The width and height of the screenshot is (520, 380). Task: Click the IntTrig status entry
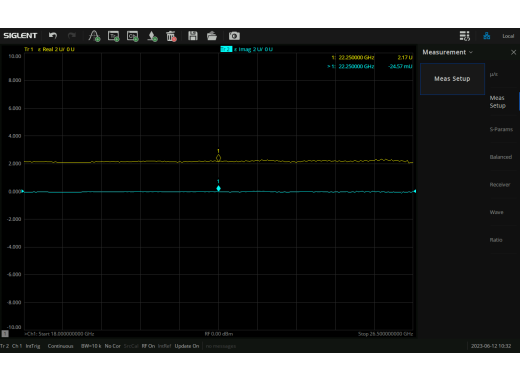[33, 346]
